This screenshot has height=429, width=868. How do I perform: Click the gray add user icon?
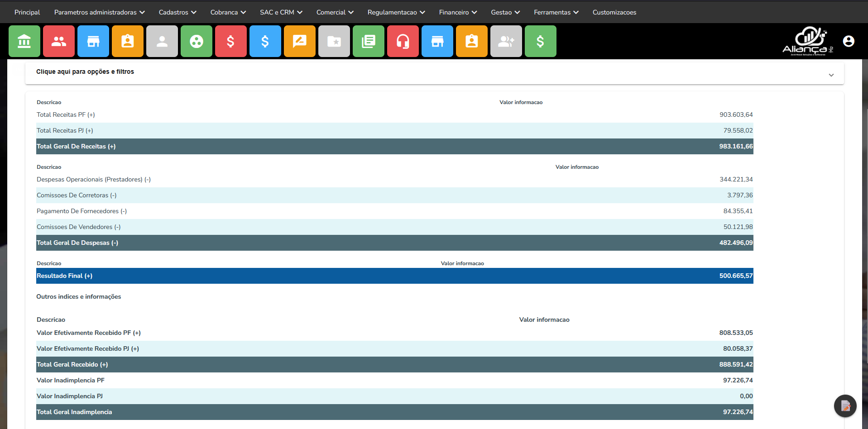tap(506, 41)
